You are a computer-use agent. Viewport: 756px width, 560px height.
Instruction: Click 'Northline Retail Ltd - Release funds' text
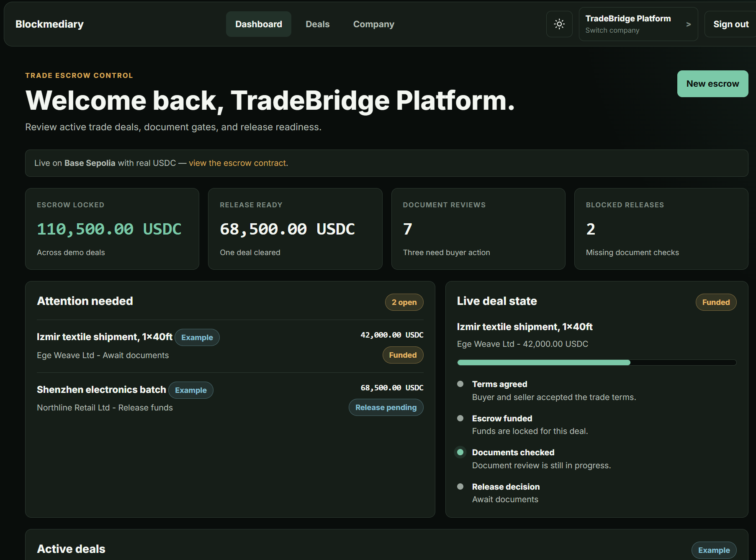pos(105,408)
